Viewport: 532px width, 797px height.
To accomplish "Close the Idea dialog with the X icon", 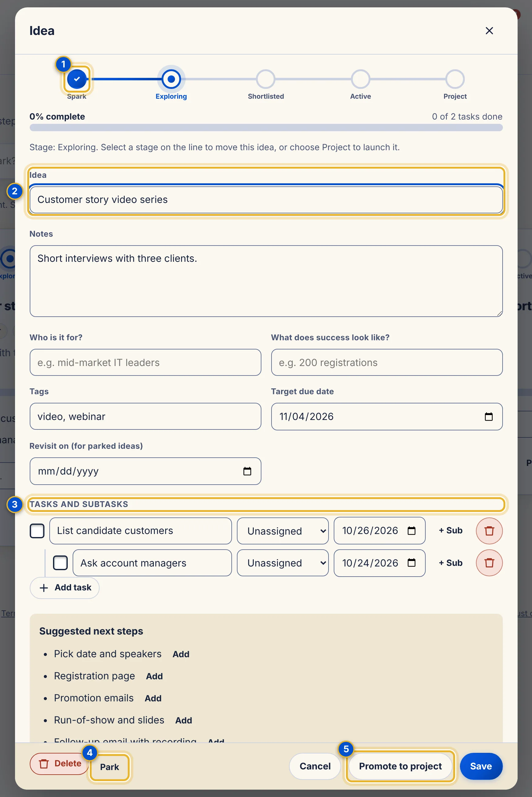I will [x=489, y=31].
